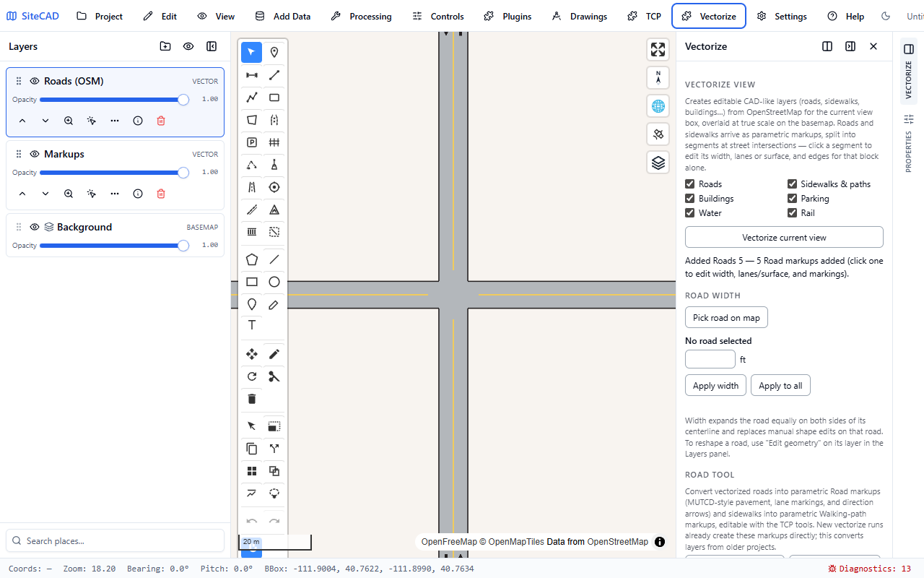Toggle Sidewalks & paths checkbox
Image resolution: width=924 pixels, height=578 pixels.
pos(792,184)
